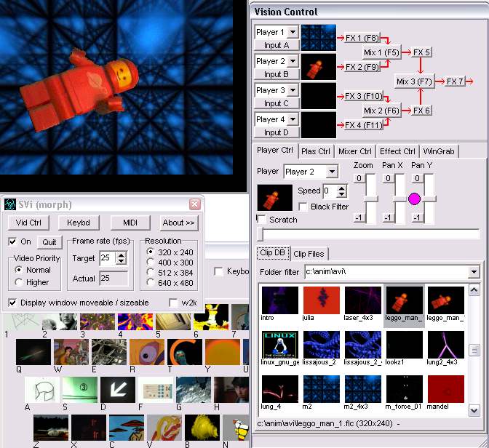The width and height of the screenshot is (489, 448).
Task: Pick the m_force_01 clip thumbnail
Action: pos(404,389)
